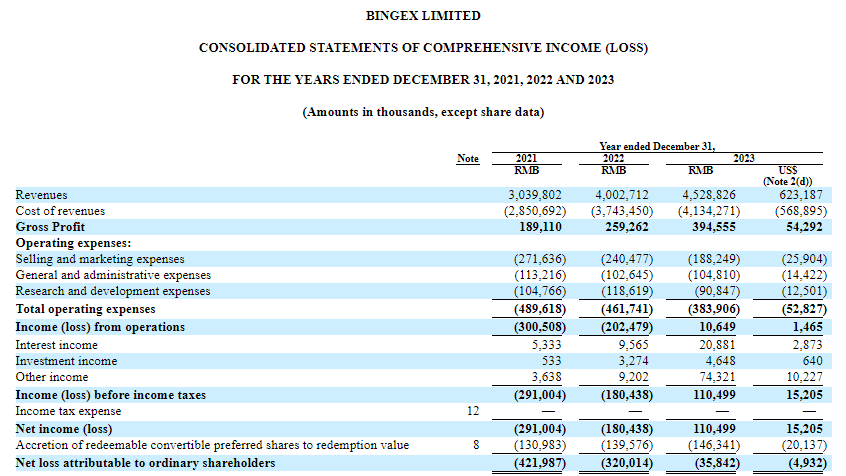Click the 'Note' column header
Image resolution: width=846 pixels, height=476 pixels.
coord(468,158)
